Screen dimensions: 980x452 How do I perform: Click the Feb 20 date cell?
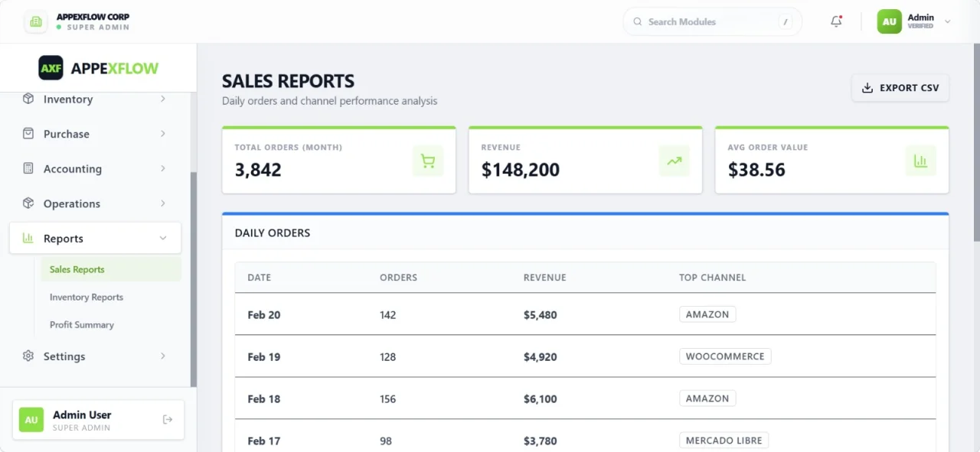click(264, 314)
